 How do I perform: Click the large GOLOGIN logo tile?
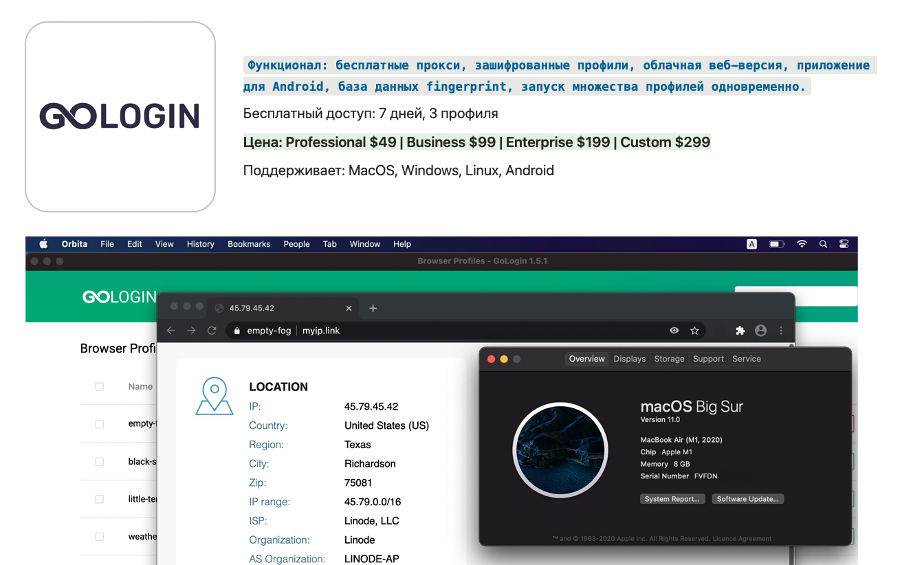[120, 117]
